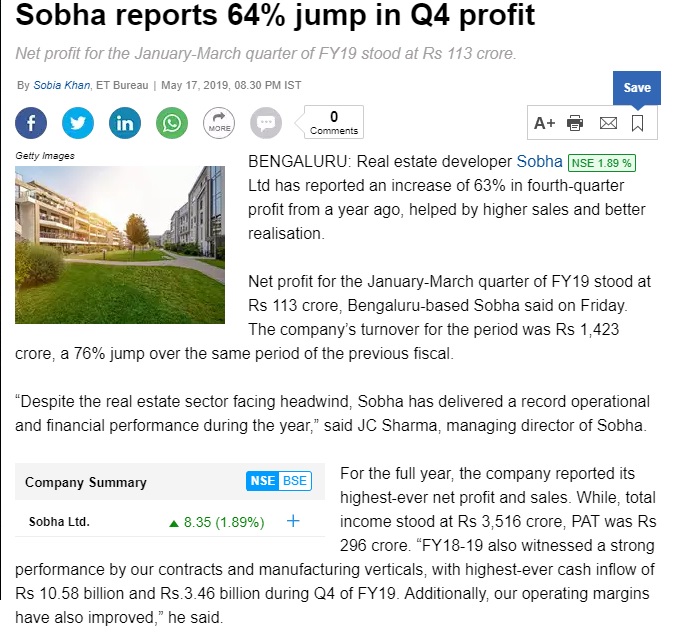678x637 pixels.
Task: Switch company summary to BSE
Action: click(295, 481)
